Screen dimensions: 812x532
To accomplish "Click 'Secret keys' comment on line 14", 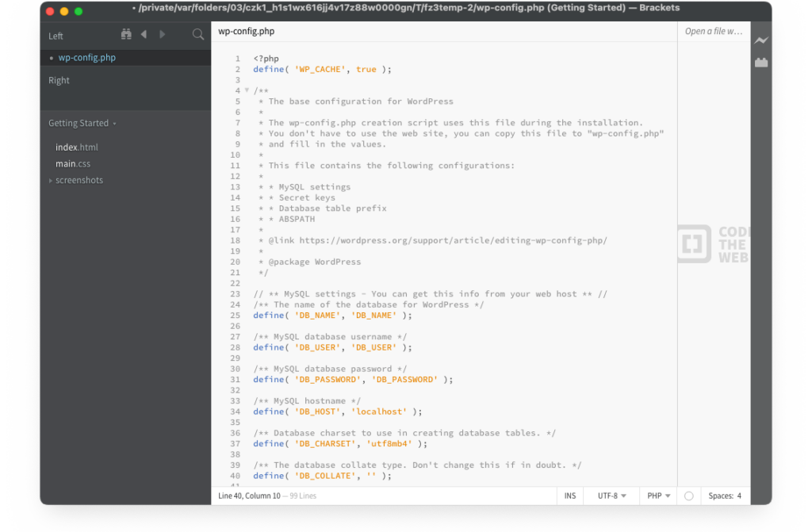I will [x=307, y=197].
